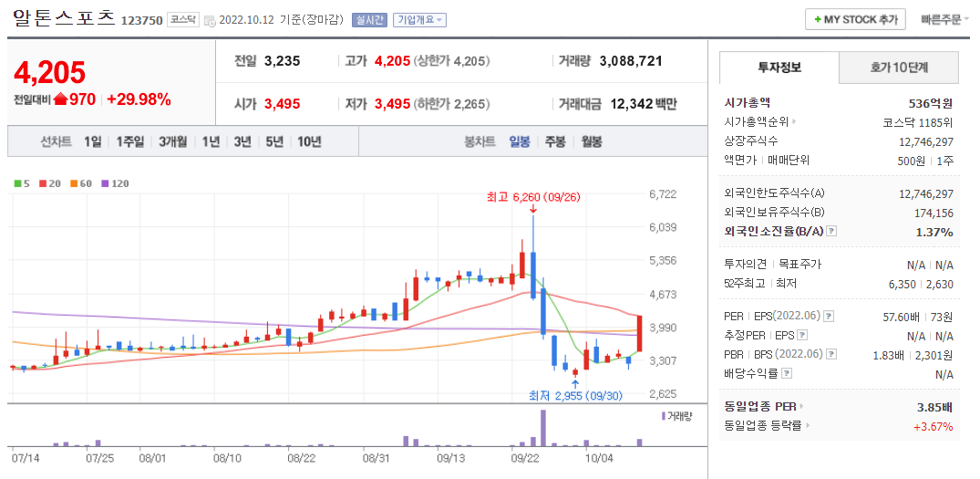Select the 10년 line chart period
This screenshot has height=479, width=980.
(x=309, y=142)
